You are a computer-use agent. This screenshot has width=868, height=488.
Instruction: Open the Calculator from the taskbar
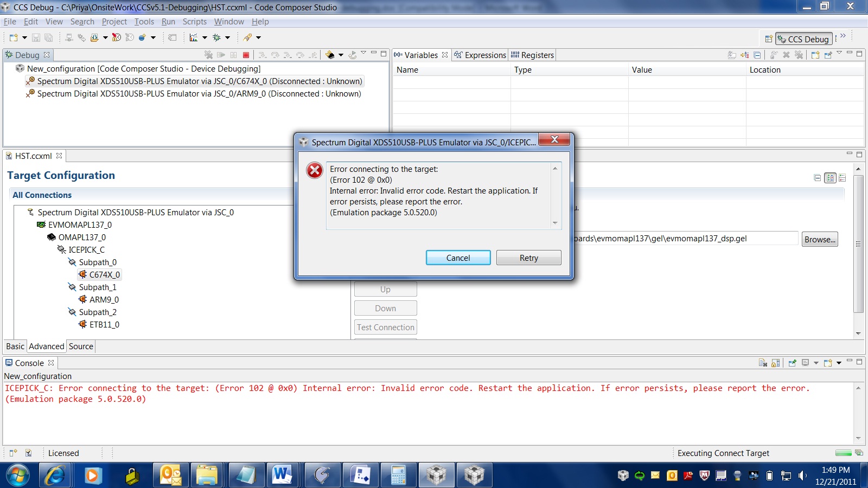398,476
